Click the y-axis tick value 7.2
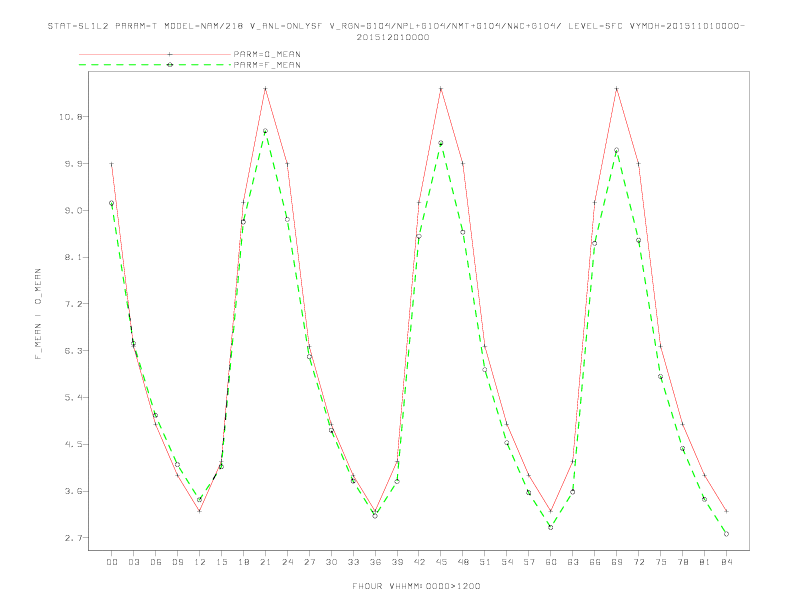The width and height of the screenshot is (792, 612). pyautogui.click(x=76, y=304)
